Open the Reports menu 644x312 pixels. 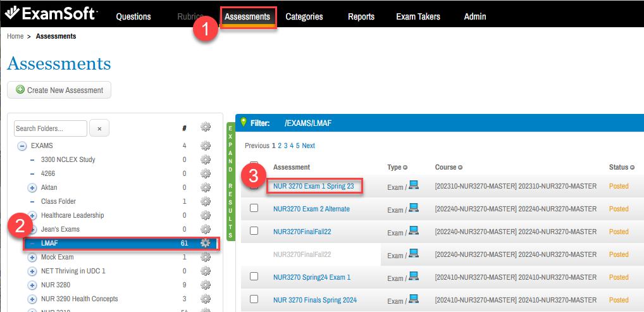pos(361,17)
